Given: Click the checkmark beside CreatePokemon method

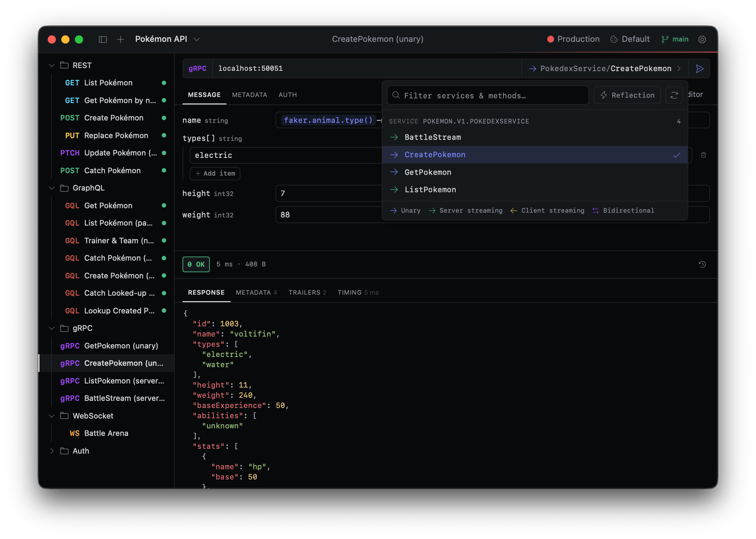Looking at the screenshot, I should 677,155.
